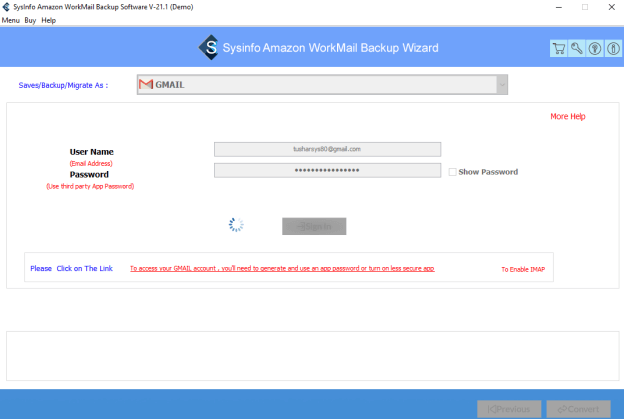Viewport: 624px width, 419px height.
Task: Click the '(Email Address)' hint text
Action: click(x=91, y=164)
